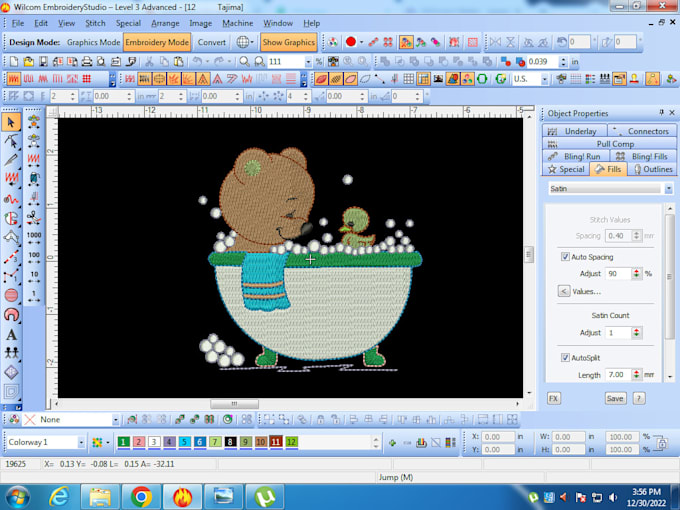This screenshot has width=680, height=510.
Task: Click the Lettering 'A' tool
Action: (11, 334)
